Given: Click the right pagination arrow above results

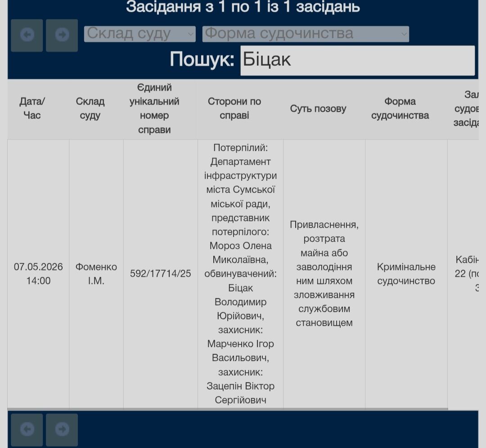Looking at the screenshot, I should click(x=62, y=35).
